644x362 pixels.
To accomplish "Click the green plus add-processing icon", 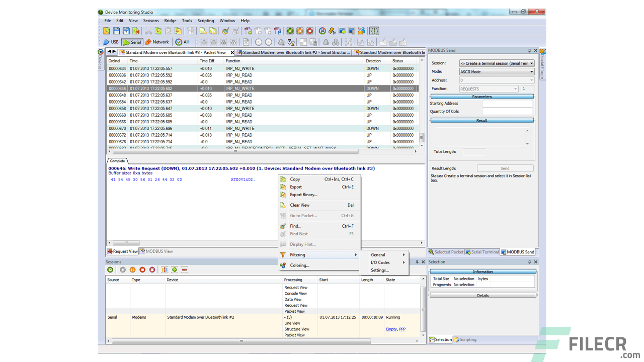I will [175, 270].
